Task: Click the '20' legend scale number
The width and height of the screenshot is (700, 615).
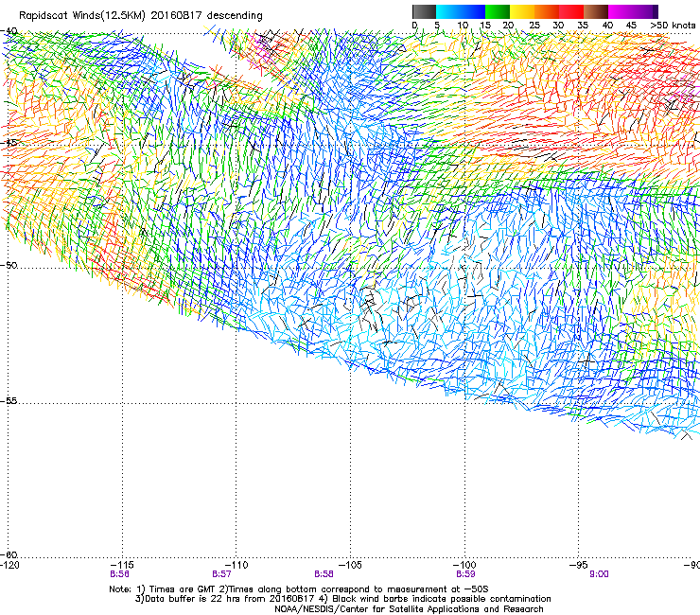Action: tap(508, 26)
